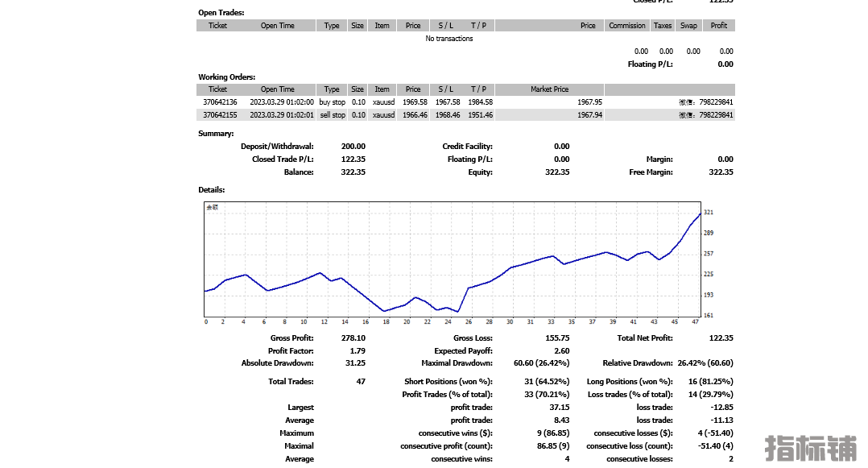Image resolution: width=868 pixels, height=468 pixels.
Task: Select the Gross Profit value 278.10
Action: point(353,338)
